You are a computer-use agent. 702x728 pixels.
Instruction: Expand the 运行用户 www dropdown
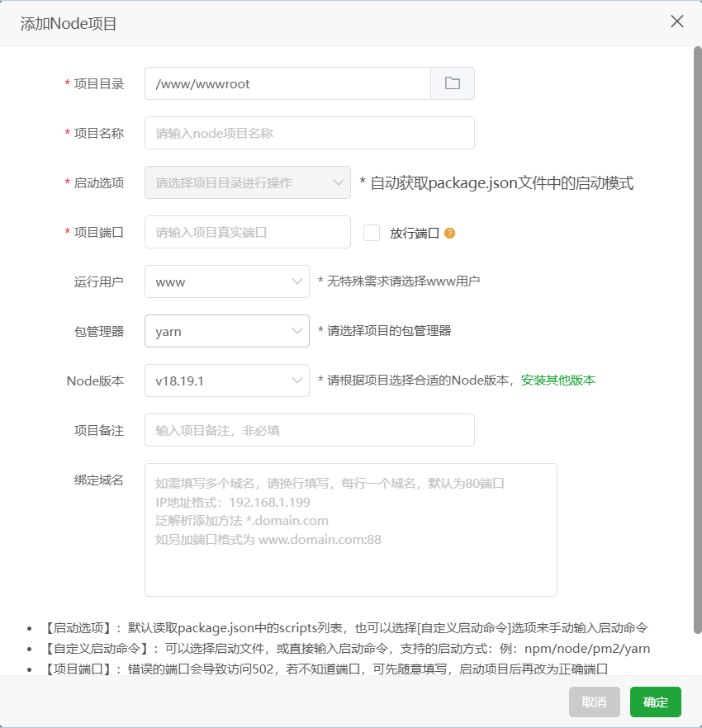tap(226, 281)
